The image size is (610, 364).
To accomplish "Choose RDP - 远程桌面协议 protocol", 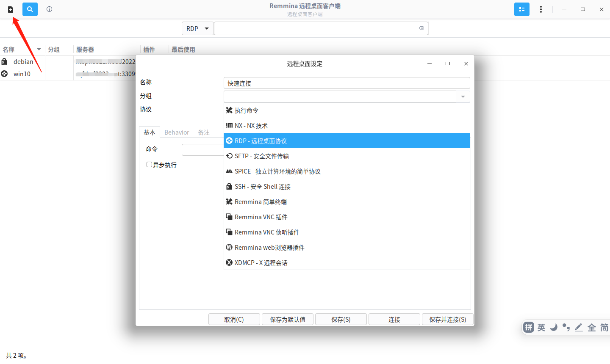I will pos(347,141).
